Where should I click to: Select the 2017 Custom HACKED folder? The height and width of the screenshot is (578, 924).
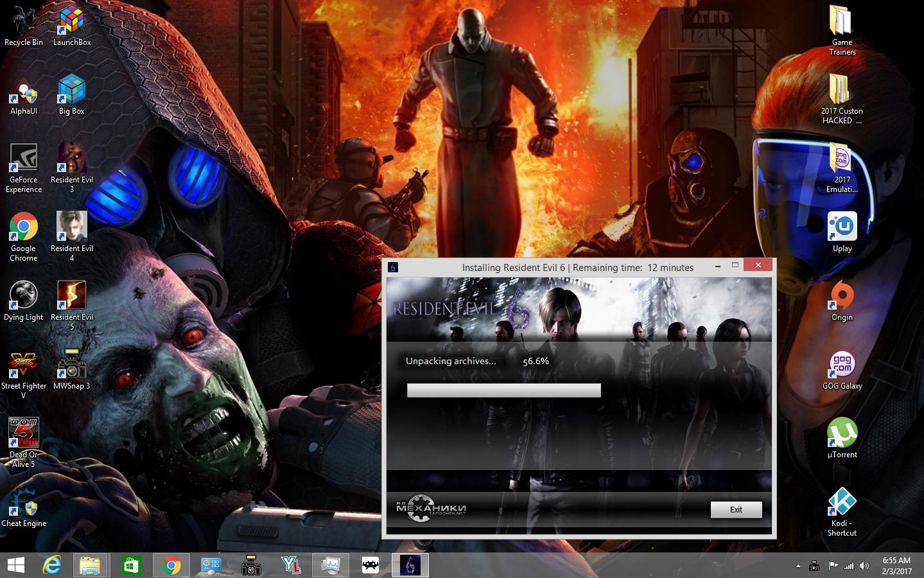click(842, 99)
